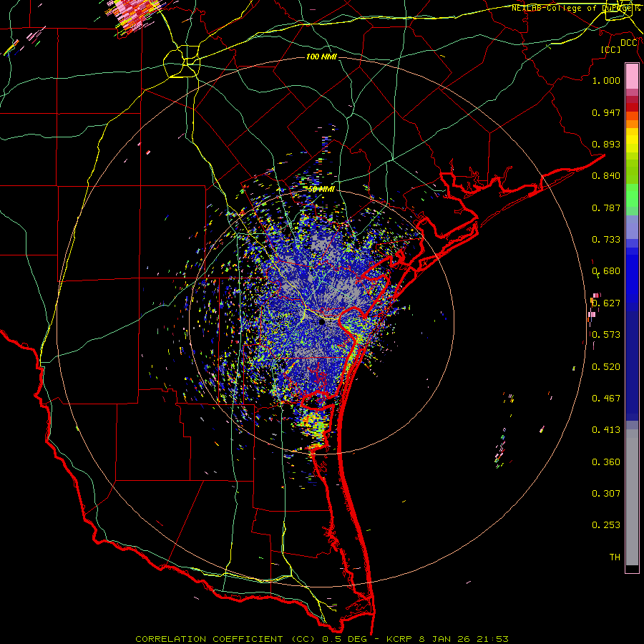Screen dimensions: 644x644
Task: Select the 0.947 legend value
Action: point(606,112)
